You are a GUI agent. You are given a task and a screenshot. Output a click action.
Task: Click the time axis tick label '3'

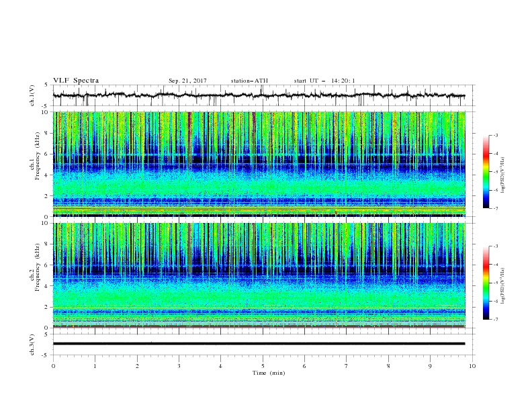[179, 366]
